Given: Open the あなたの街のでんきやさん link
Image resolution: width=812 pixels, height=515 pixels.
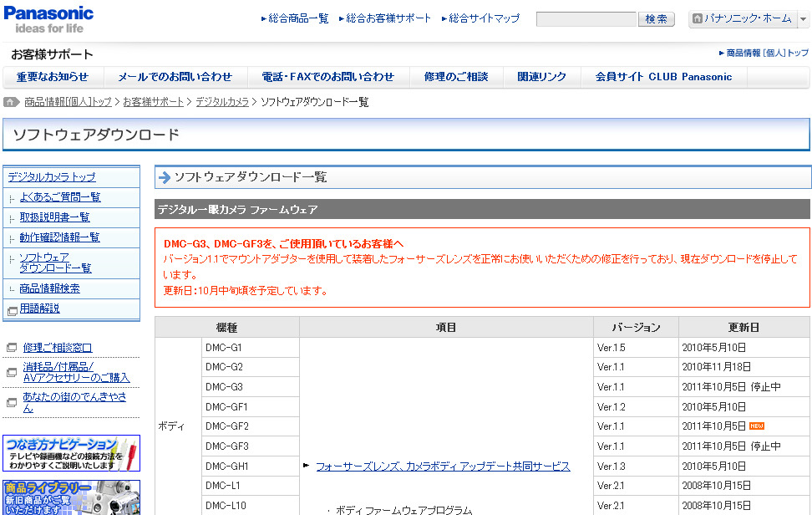Looking at the screenshot, I should (x=74, y=403).
